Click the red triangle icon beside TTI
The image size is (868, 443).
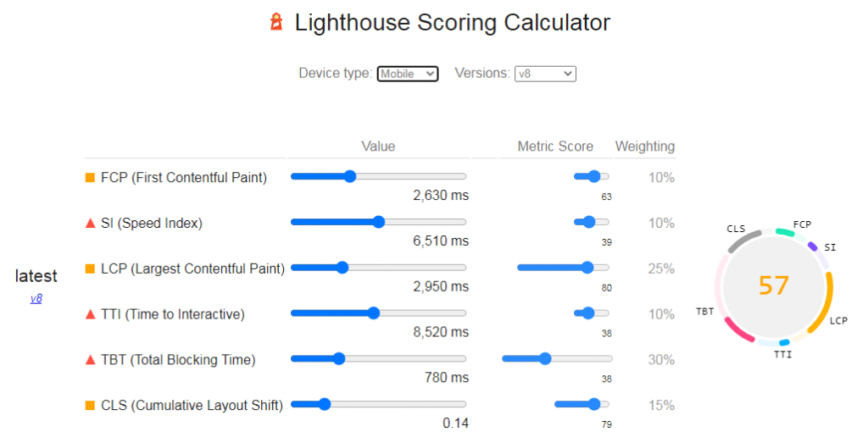pos(90,315)
